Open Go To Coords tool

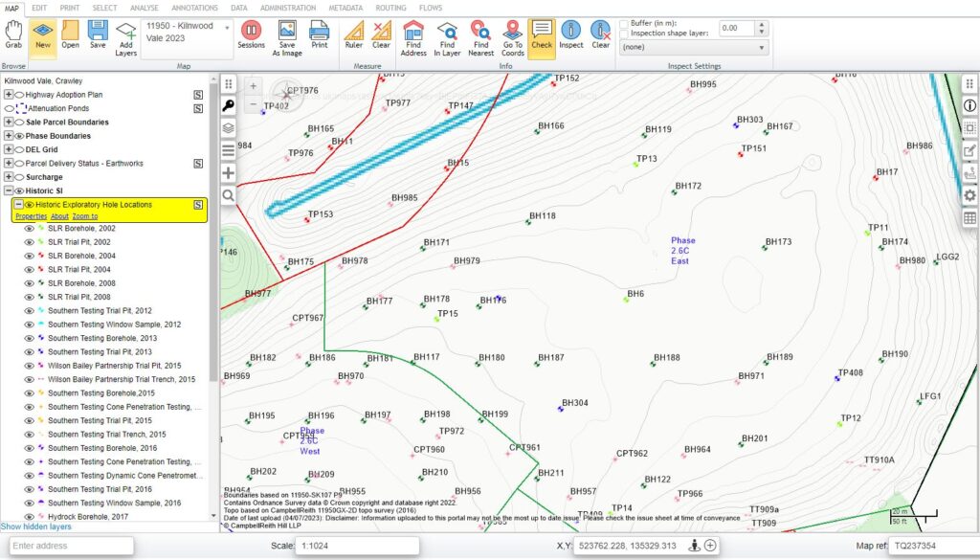pyautogui.click(x=513, y=38)
